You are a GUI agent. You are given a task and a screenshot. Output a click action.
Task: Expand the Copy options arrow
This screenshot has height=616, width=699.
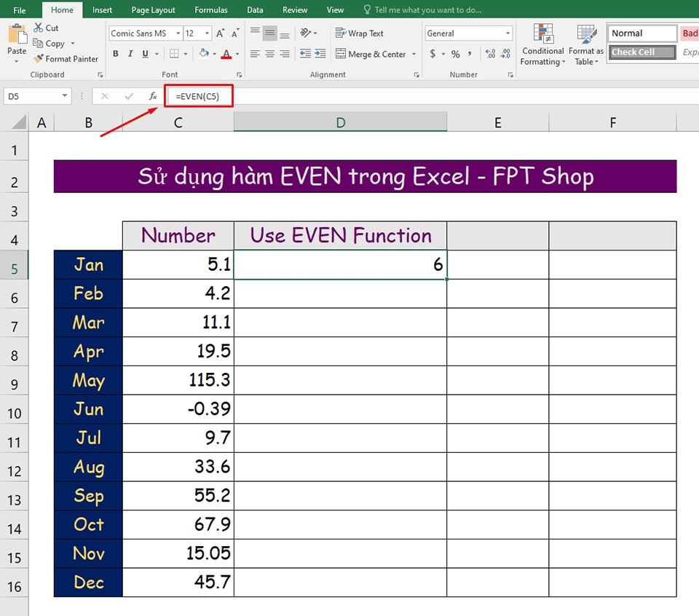(73, 43)
